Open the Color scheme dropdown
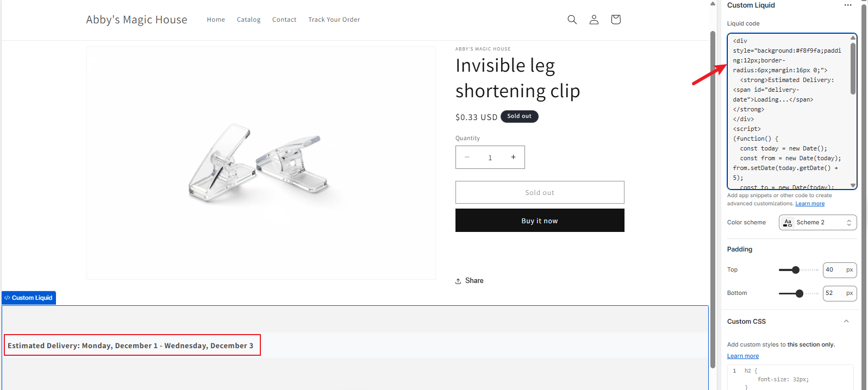Screen dimensions: 868x390 pos(817,223)
